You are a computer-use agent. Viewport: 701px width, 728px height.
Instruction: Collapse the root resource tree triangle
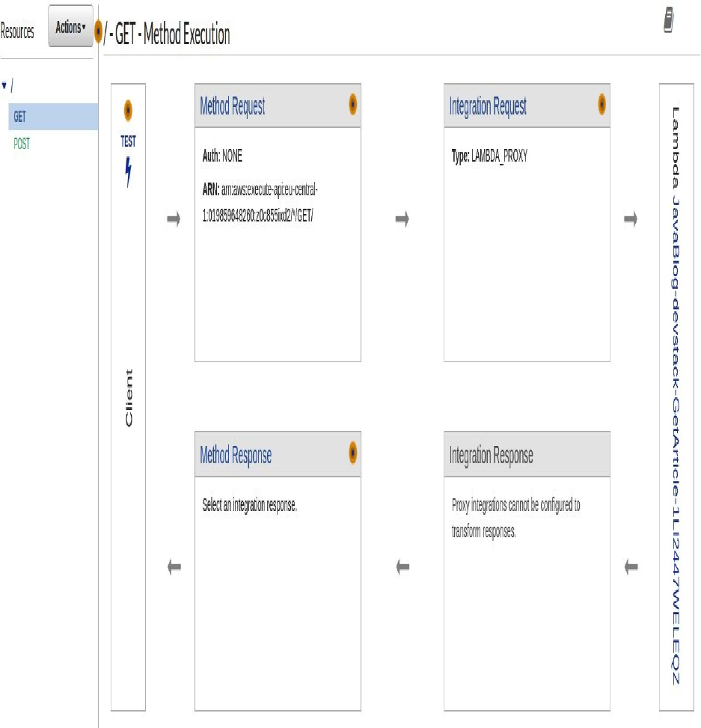coord(4,86)
